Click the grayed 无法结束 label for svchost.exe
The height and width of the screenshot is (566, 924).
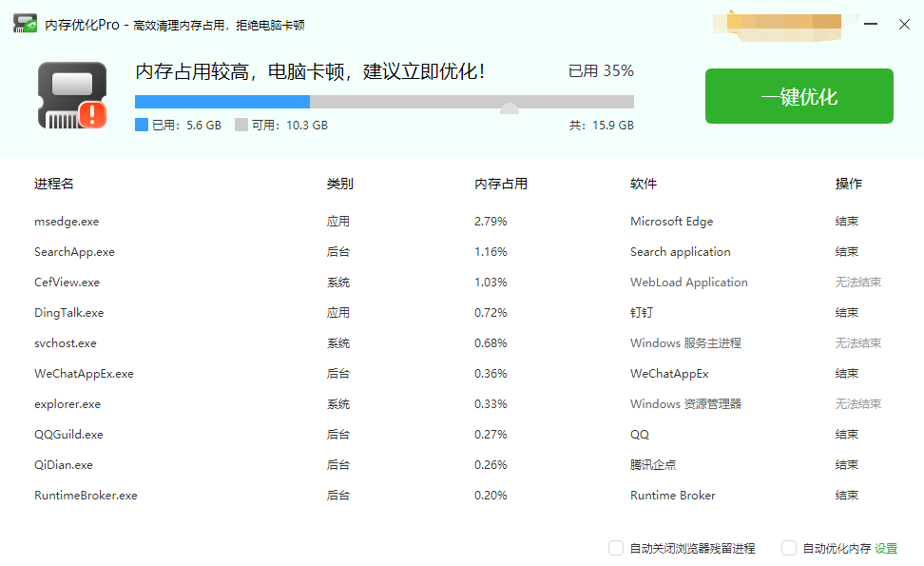click(x=857, y=342)
